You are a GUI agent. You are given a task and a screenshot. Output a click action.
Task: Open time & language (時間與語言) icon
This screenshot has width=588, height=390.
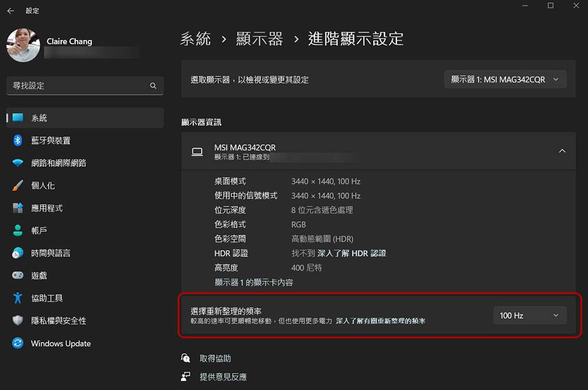click(18, 253)
